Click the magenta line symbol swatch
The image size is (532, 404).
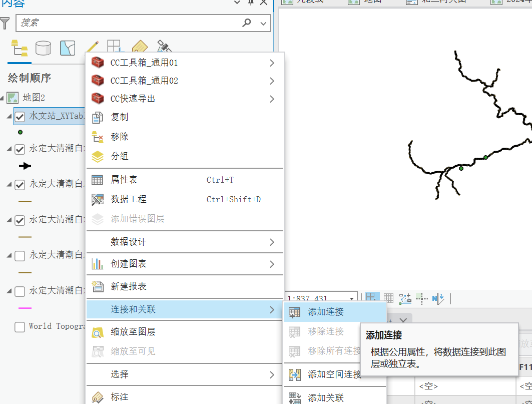point(25,308)
